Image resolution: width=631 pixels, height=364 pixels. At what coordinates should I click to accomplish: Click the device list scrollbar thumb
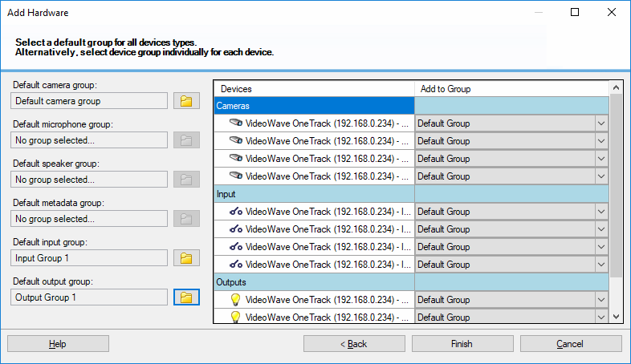pos(616,186)
